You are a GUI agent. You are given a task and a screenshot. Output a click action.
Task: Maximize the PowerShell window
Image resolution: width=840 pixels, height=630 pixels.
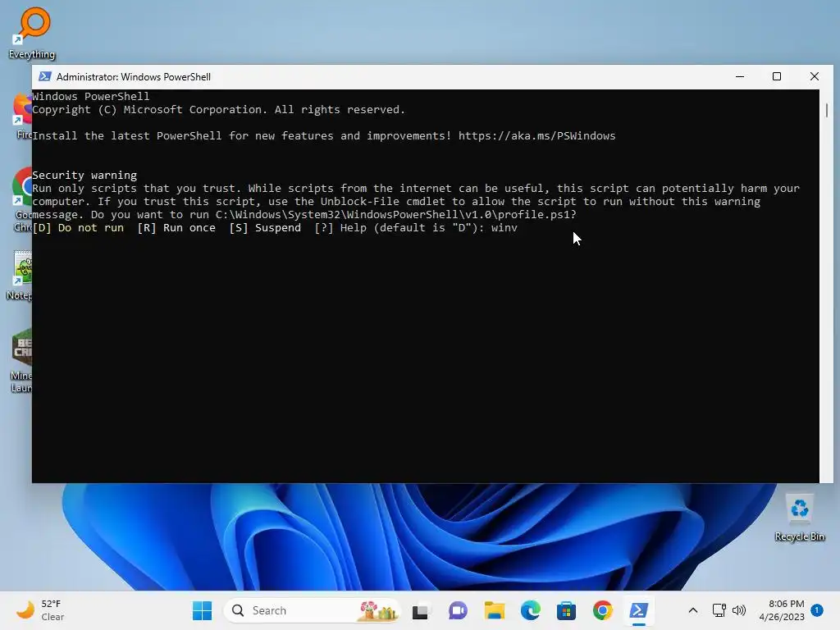click(x=777, y=76)
